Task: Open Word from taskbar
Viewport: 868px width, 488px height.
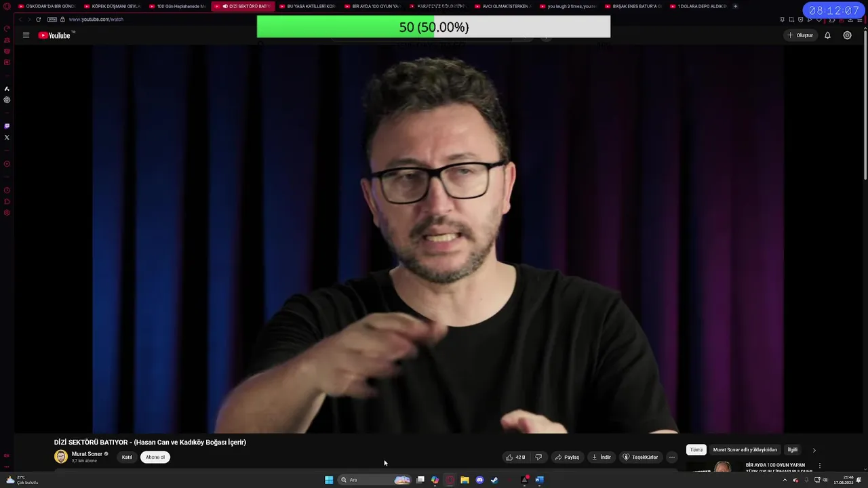Action: pyautogui.click(x=539, y=480)
